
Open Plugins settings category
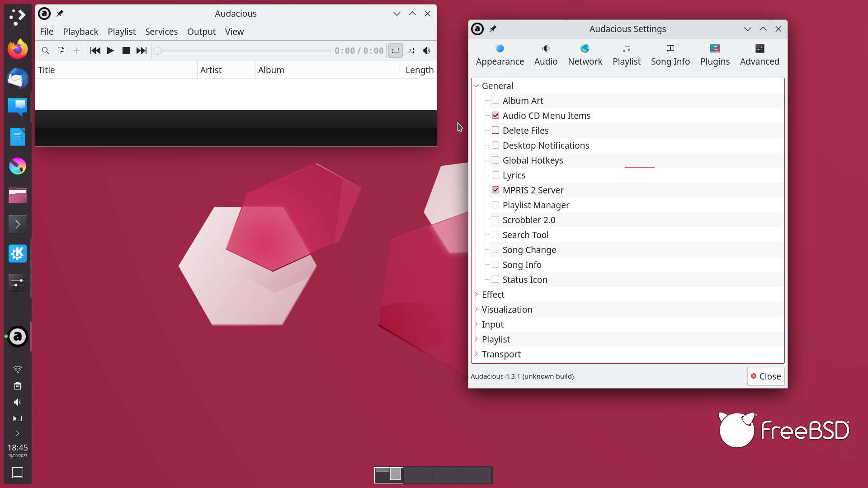pos(715,55)
